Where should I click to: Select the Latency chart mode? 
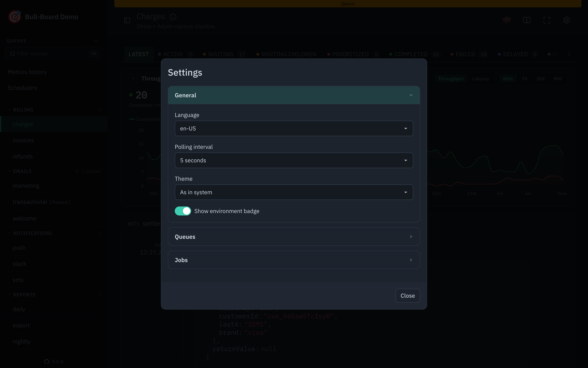pyautogui.click(x=480, y=79)
